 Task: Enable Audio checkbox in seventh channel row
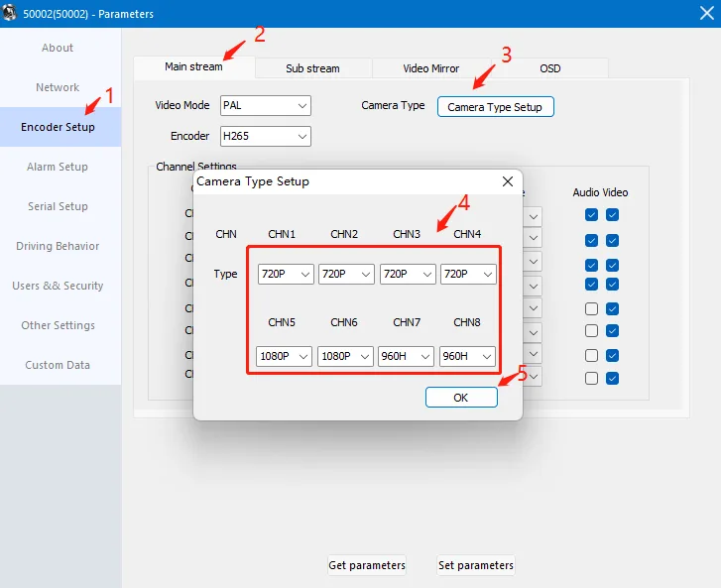(x=591, y=355)
